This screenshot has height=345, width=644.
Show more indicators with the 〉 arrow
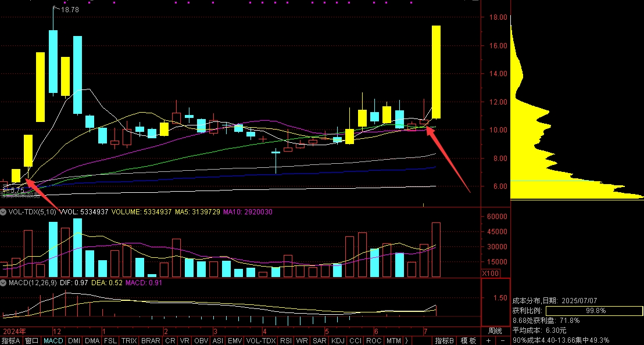click(x=407, y=341)
